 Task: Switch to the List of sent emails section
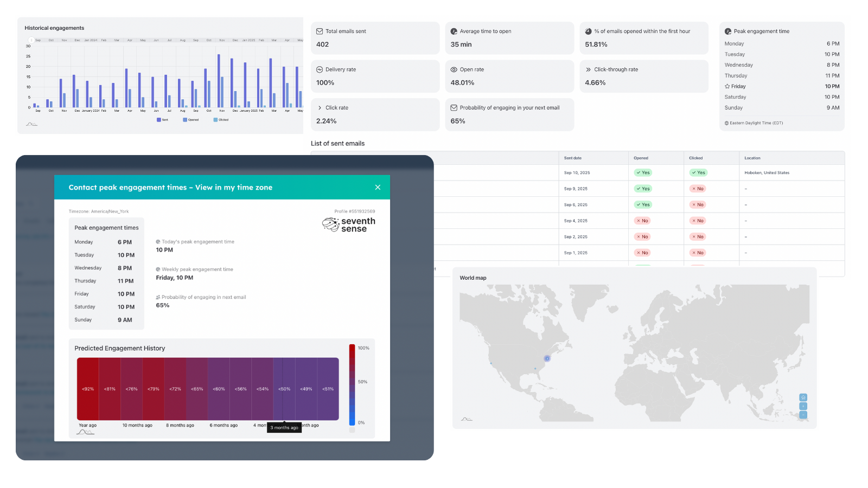[337, 143]
